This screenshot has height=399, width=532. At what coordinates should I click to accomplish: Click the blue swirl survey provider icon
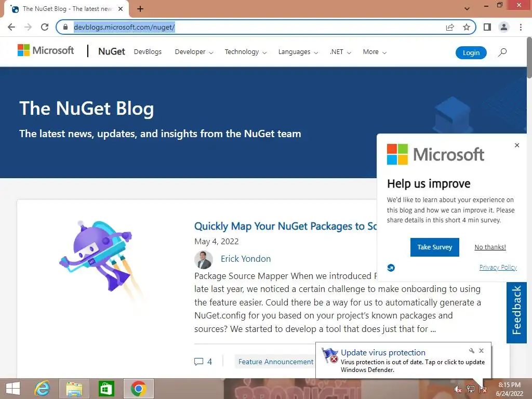(x=391, y=268)
